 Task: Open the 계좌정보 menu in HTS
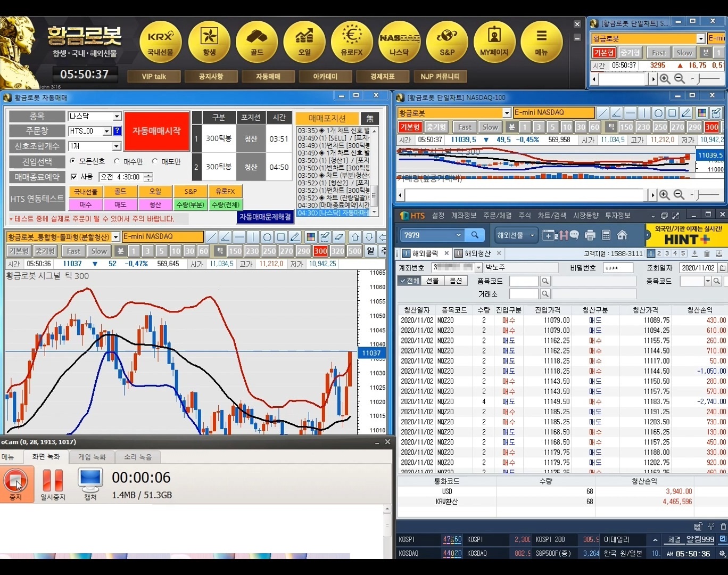[x=464, y=216]
